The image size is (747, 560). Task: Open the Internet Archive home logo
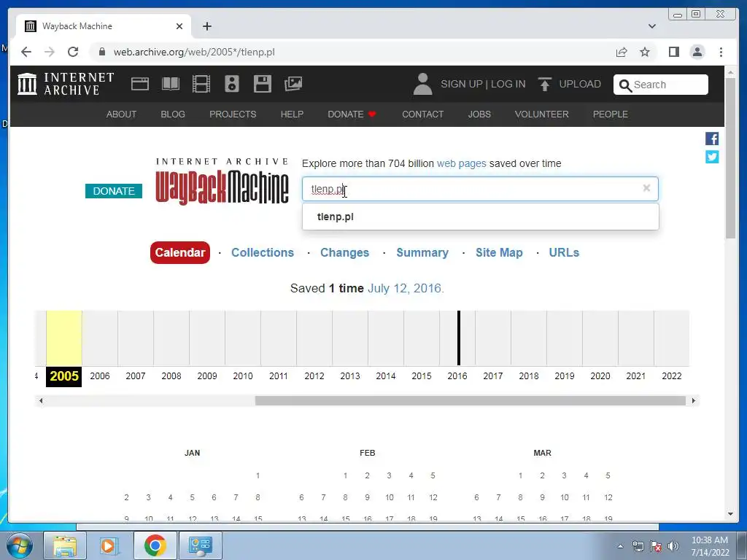pyautogui.click(x=66, y=84)
